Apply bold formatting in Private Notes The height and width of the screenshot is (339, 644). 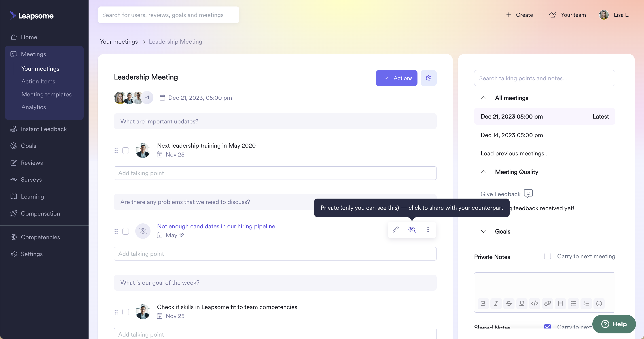(483, 303)
